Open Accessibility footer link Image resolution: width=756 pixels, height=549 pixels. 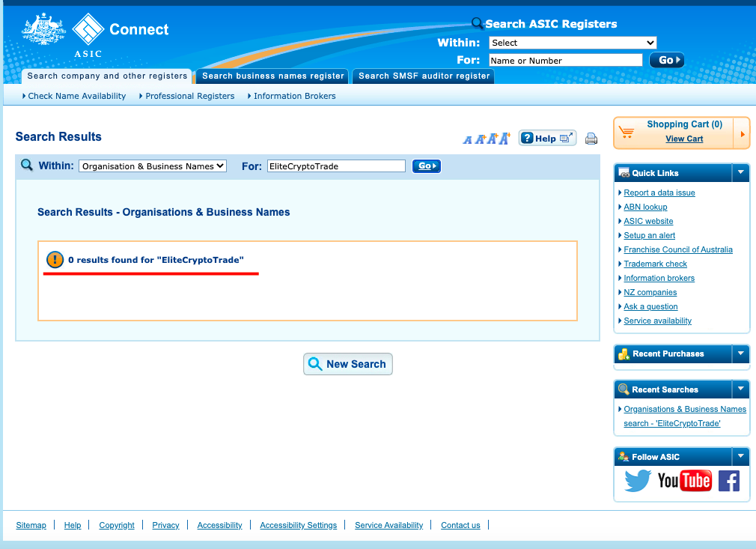coord(219,525)
